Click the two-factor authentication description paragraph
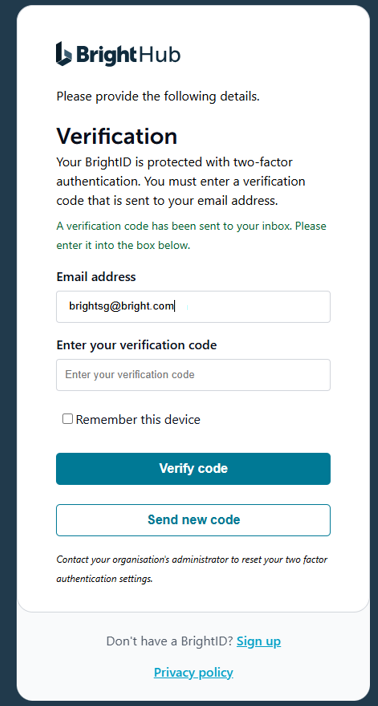Screen dimensions: 378x706 (181, 181)
